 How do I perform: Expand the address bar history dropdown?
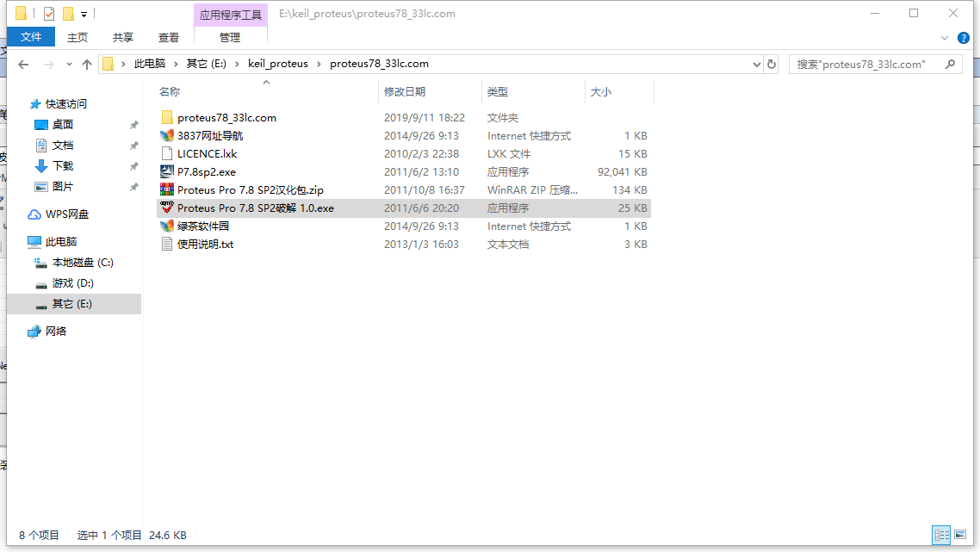tap(756, 65)
